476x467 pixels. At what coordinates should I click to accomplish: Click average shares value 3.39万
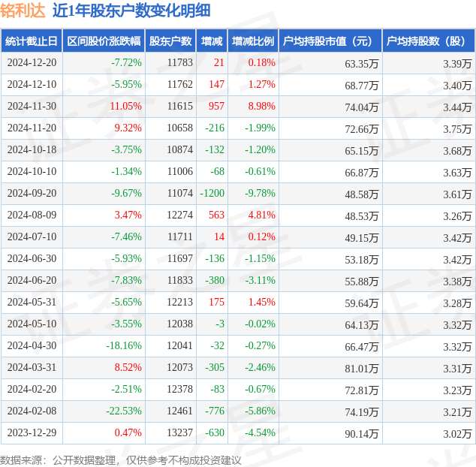(457, 64)
